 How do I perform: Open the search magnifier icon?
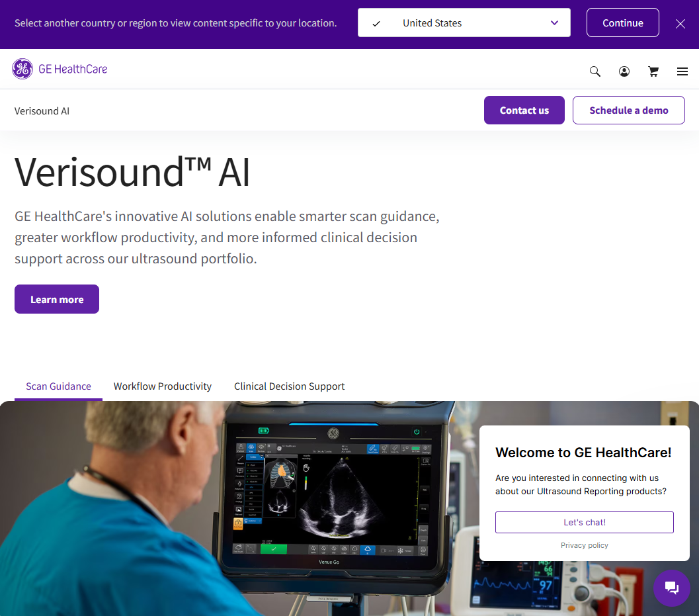(595, 71)
